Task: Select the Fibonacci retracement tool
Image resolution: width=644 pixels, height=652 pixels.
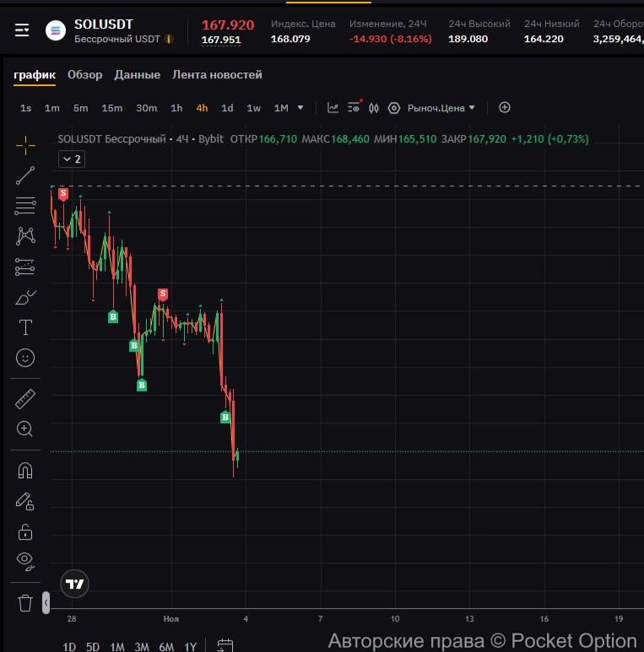Action: click(25, 206)
